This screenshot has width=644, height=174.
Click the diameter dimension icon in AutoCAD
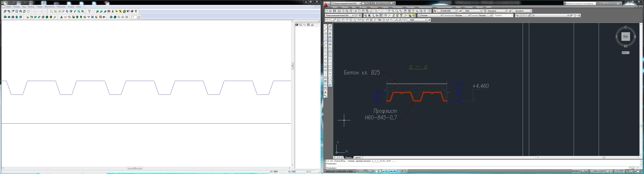pos(351,20)
